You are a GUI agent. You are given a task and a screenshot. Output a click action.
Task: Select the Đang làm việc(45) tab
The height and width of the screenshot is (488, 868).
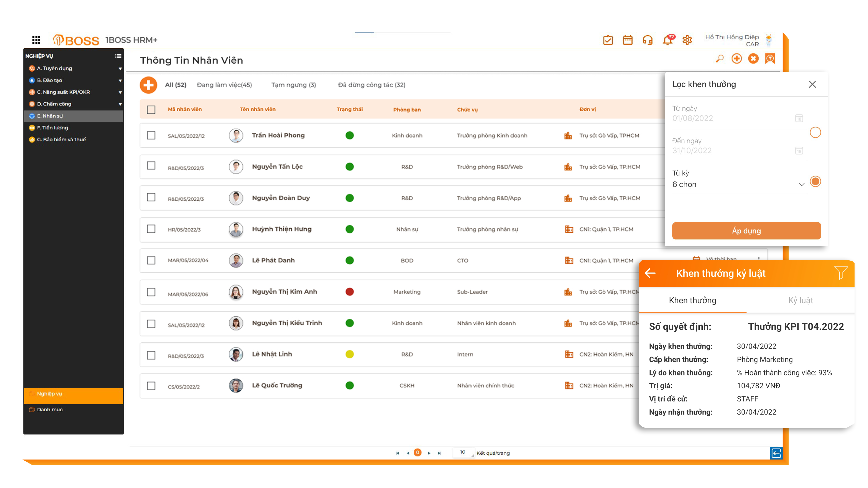coord(224,85)
